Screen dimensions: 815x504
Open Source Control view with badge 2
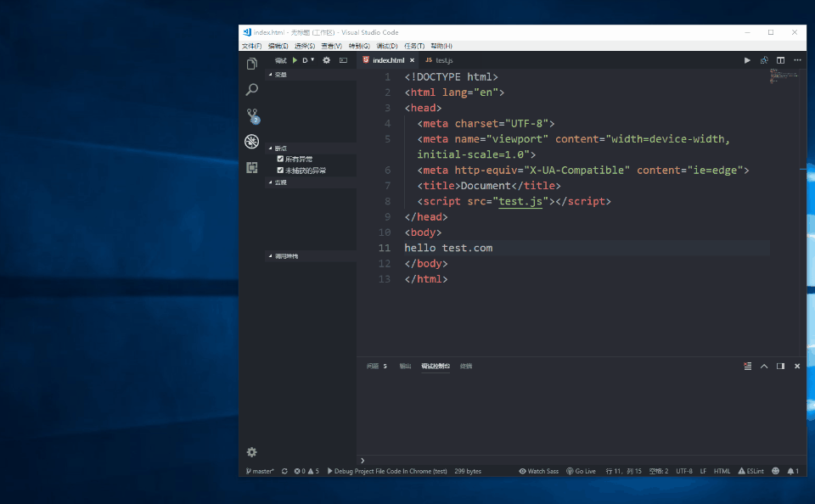tap(253, 116)
